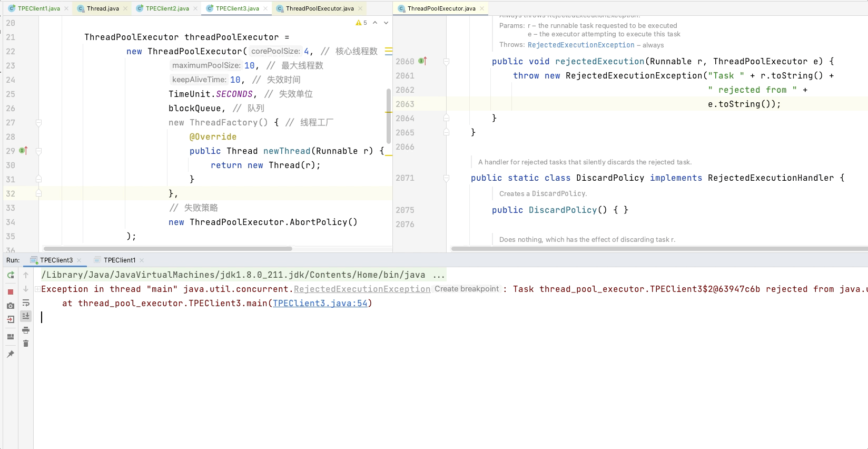Click the keepAliveTime parameter hint

click(199, 80)
